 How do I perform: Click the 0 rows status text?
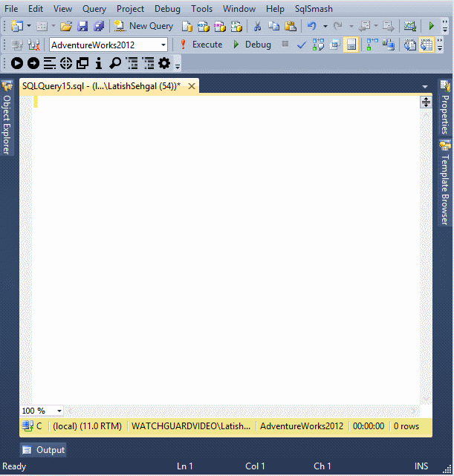tap(406, 426)
